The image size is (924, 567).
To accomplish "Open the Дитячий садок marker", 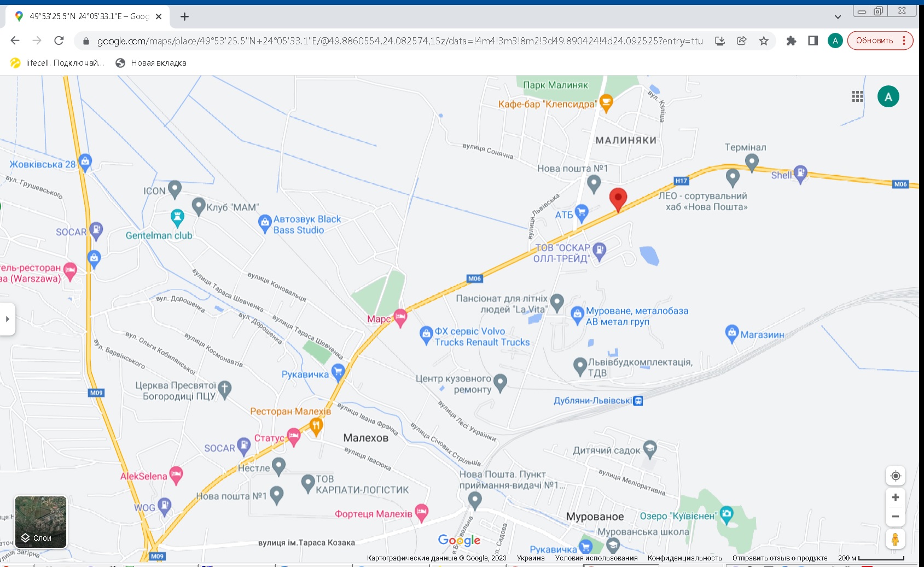I will pyautogui.click(x=650, y=449).
